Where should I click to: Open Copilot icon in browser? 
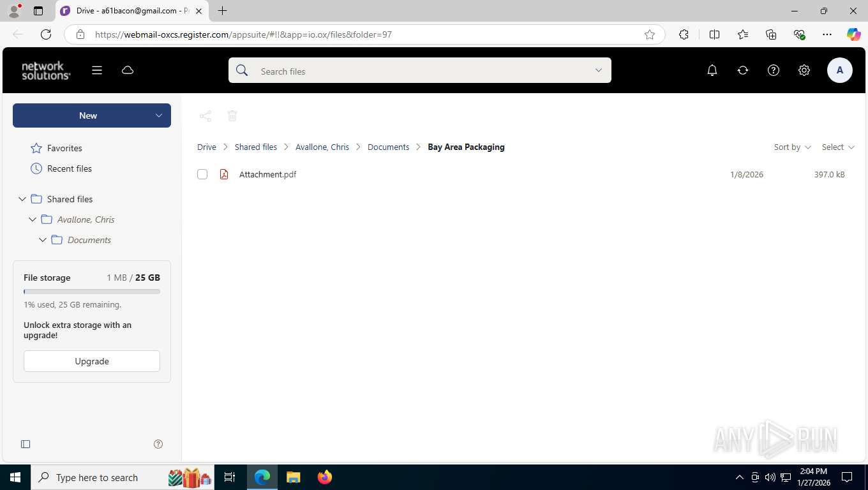(854, 34)
